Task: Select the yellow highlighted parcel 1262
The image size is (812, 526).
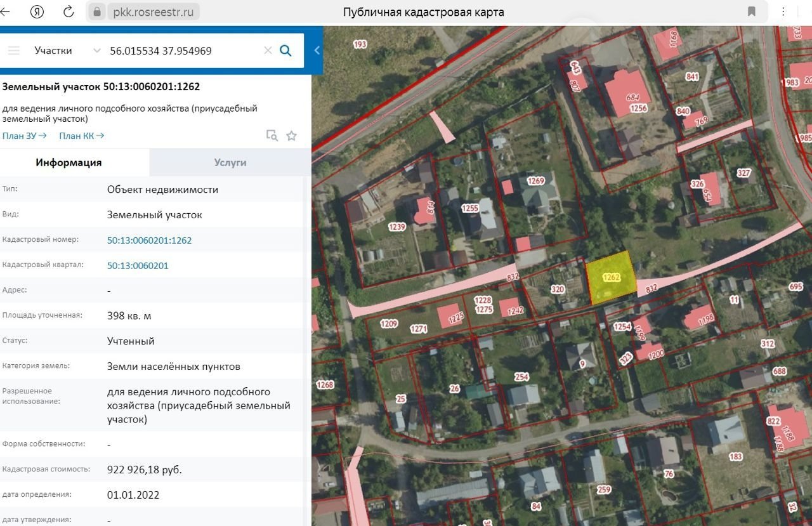Action: (610, 278)
